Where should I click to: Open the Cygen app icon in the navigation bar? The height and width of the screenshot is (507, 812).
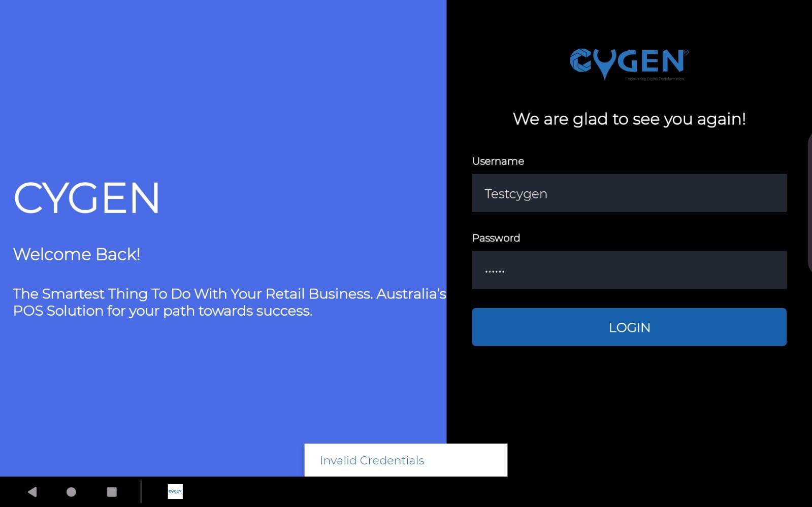[x=175, y=492]
